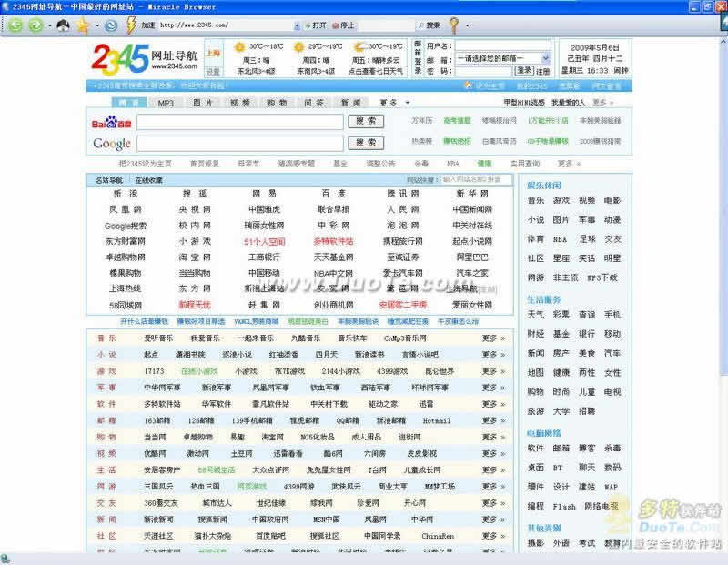Open 音乐 in the 娱乐休闲 sidebar

pos(535,200)
